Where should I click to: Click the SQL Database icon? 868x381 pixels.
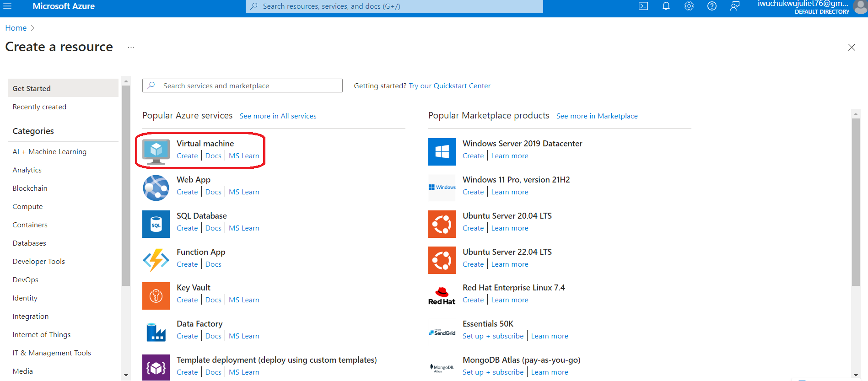click(156, 224)
